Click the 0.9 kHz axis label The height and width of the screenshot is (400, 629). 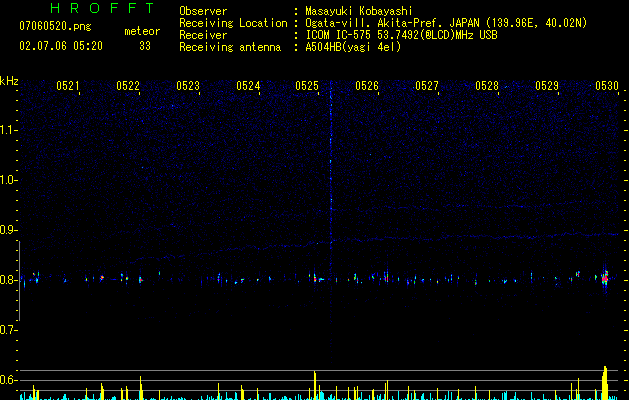point(8,230)
